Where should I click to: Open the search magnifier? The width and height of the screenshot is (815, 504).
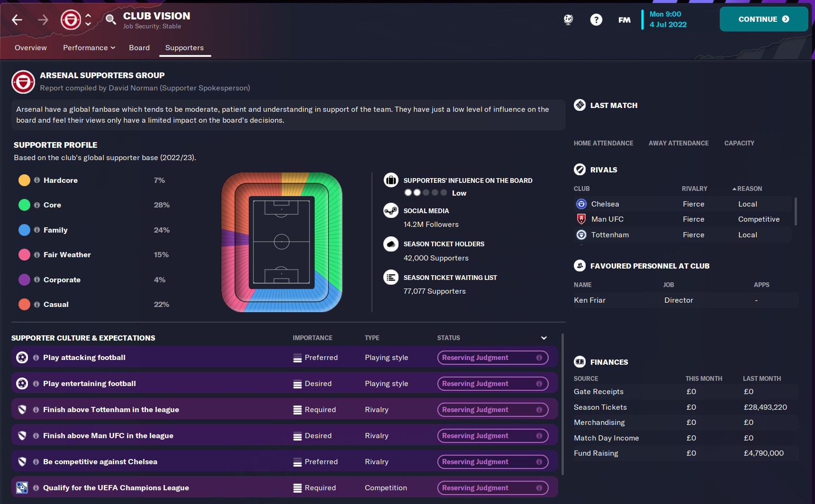[110, 19]
